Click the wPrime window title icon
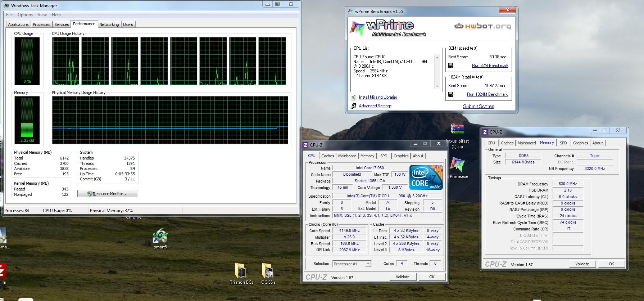644x301 pixels. [350, 11]
